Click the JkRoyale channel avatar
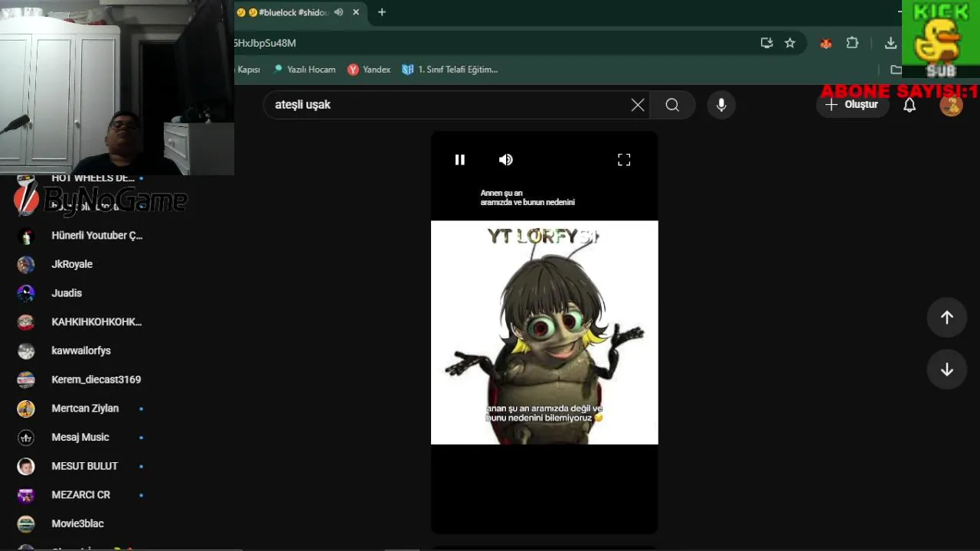980x551 pixels. click(x=26, y=265)
